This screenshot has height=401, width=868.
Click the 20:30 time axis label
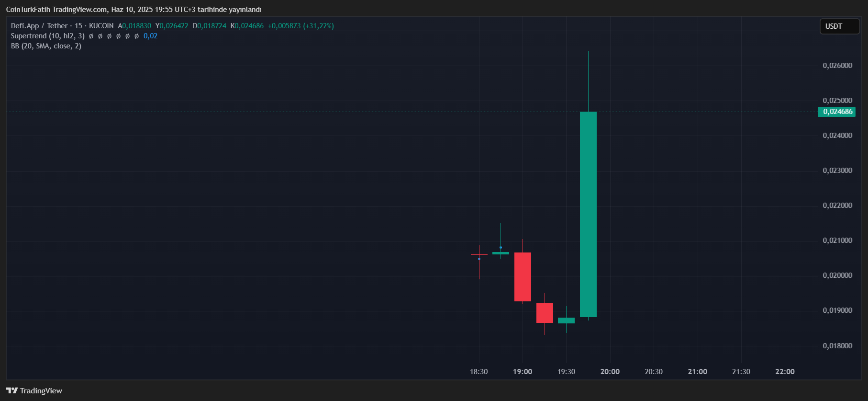(x=654, y=372)
